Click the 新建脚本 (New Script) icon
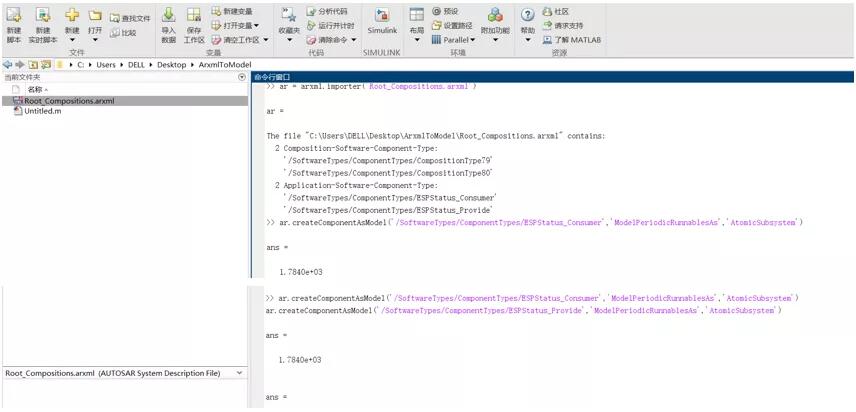The height and width of the screenshot is (412, 856). click(13, 15)
